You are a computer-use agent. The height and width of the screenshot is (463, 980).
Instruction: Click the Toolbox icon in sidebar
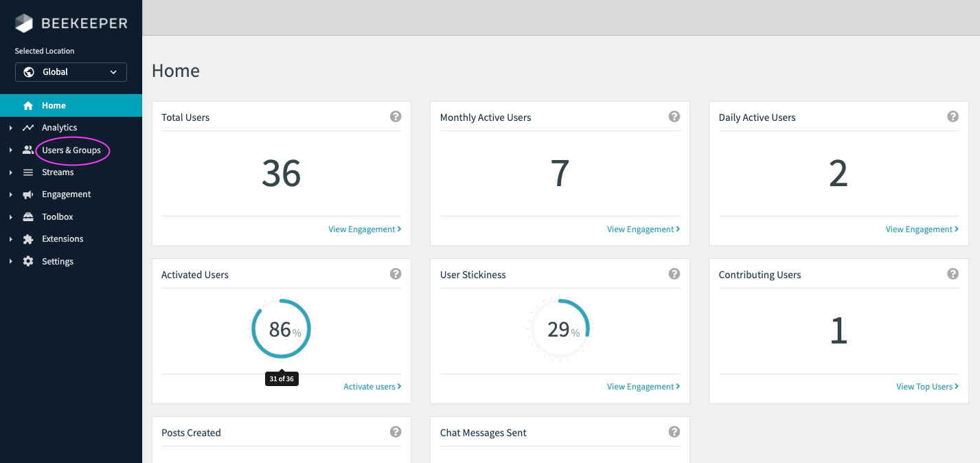(x=28, y=217)
